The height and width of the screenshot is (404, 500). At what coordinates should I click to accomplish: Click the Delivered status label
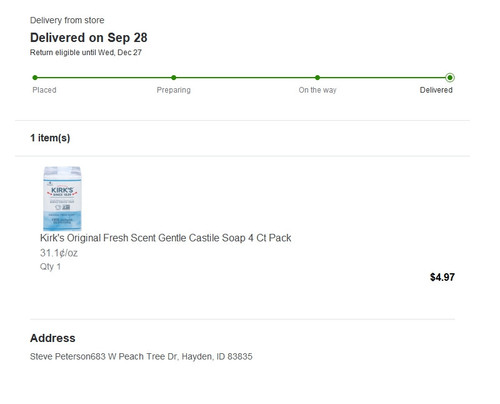(436, 90)
